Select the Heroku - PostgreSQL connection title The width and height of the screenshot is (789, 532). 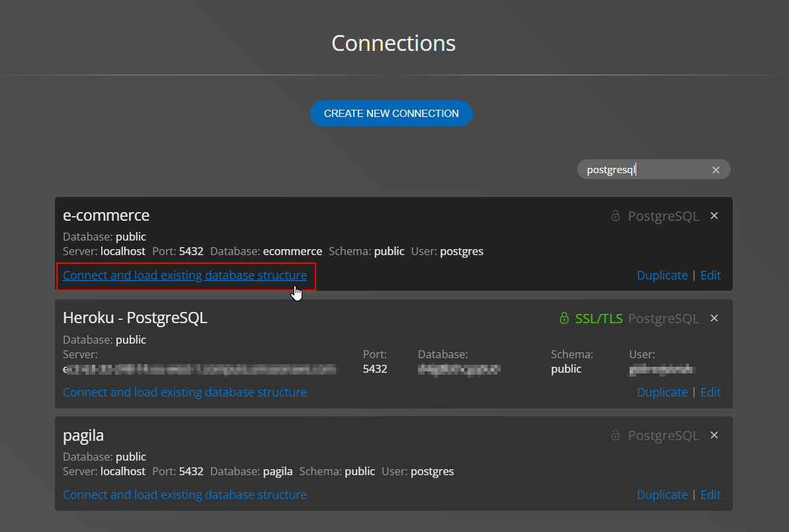click(135, 318)
